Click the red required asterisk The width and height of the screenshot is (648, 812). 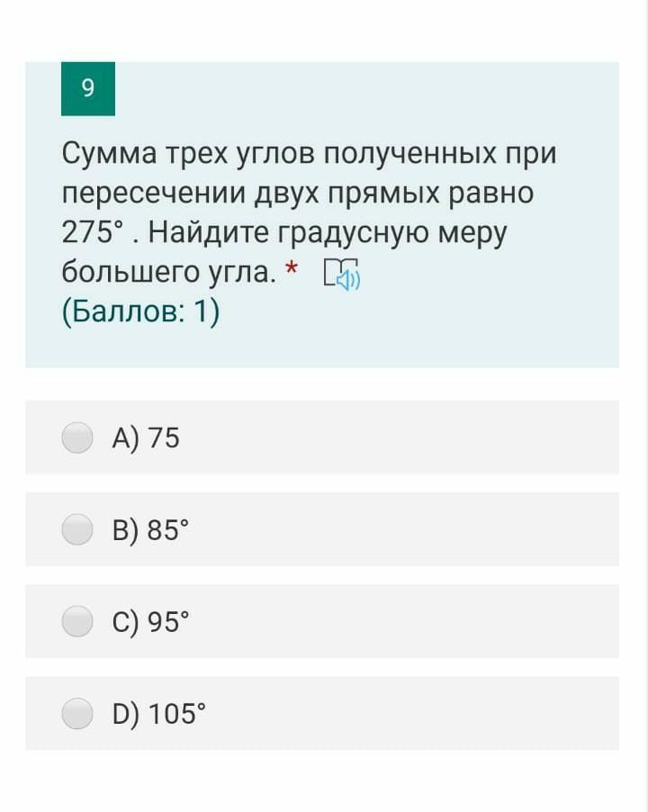[292, 268]
